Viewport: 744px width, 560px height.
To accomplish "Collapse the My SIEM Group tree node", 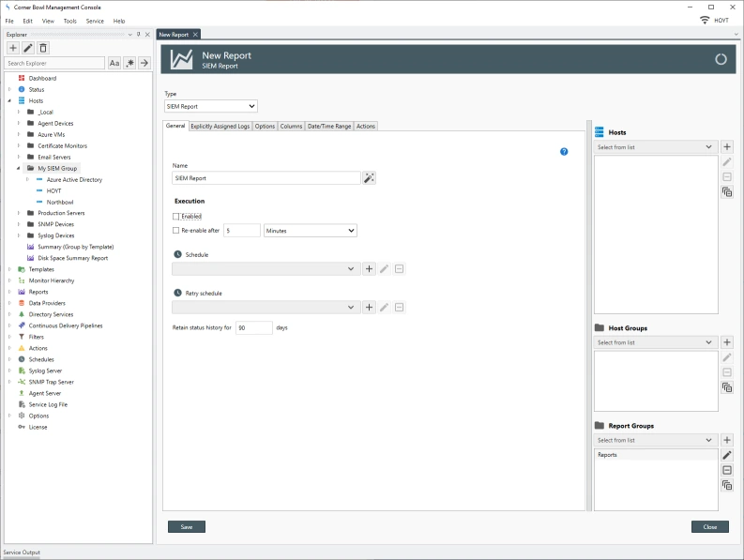I will coord(19,169).
